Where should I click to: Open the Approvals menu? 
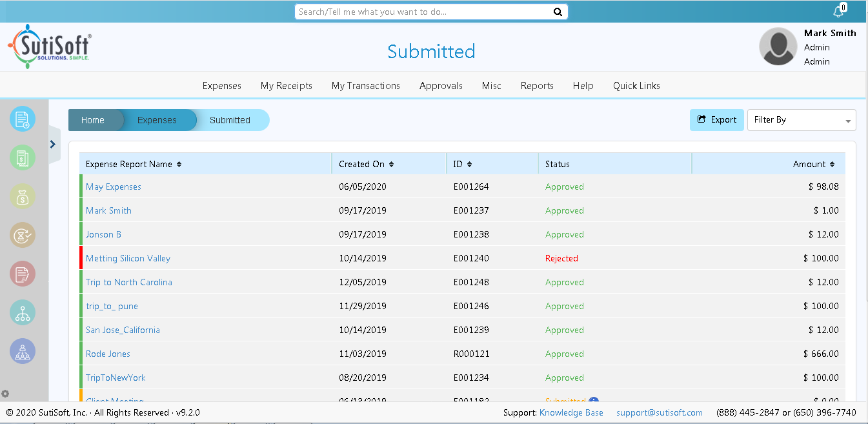click(441, 86)
